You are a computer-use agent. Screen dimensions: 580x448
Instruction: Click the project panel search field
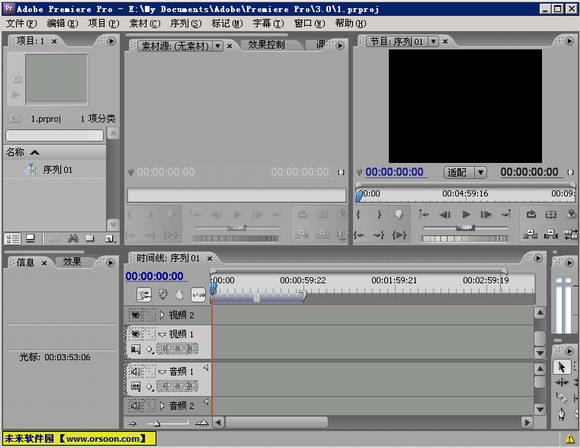pos(55,135)
